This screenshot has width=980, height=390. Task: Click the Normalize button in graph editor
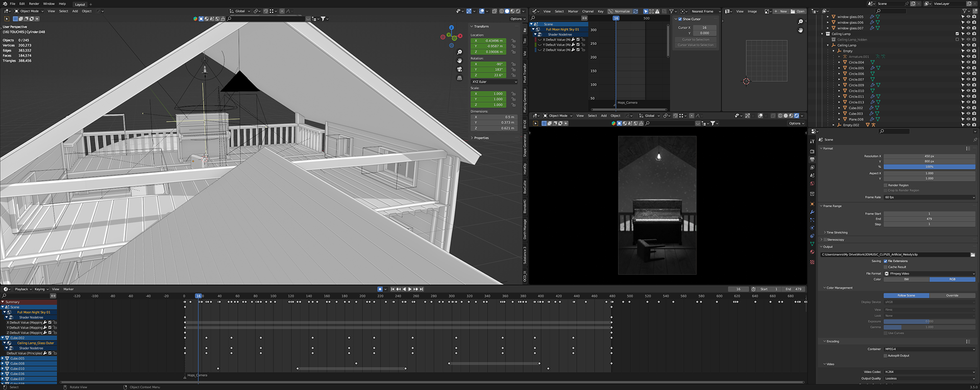tap(622, 11)
